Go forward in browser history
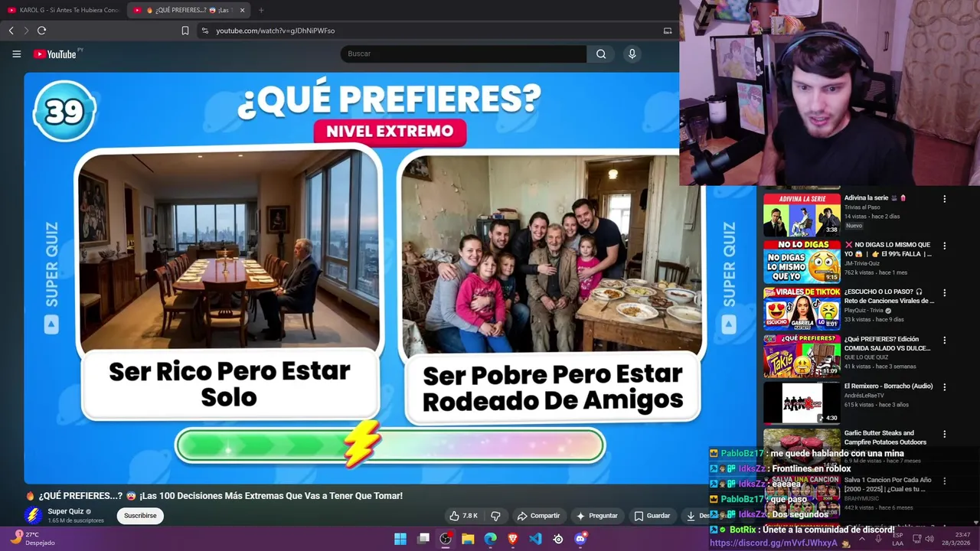980x551 pixels. (x=26, y=31)
